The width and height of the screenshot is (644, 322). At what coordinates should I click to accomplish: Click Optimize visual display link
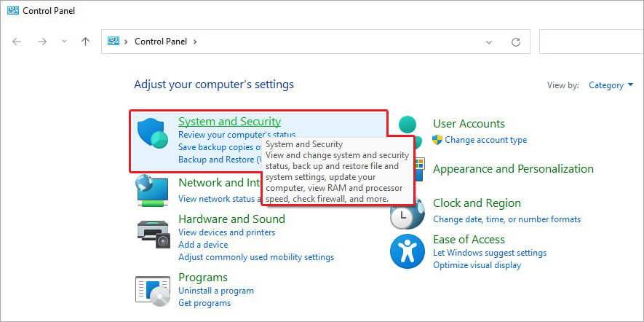coord(477,265)
